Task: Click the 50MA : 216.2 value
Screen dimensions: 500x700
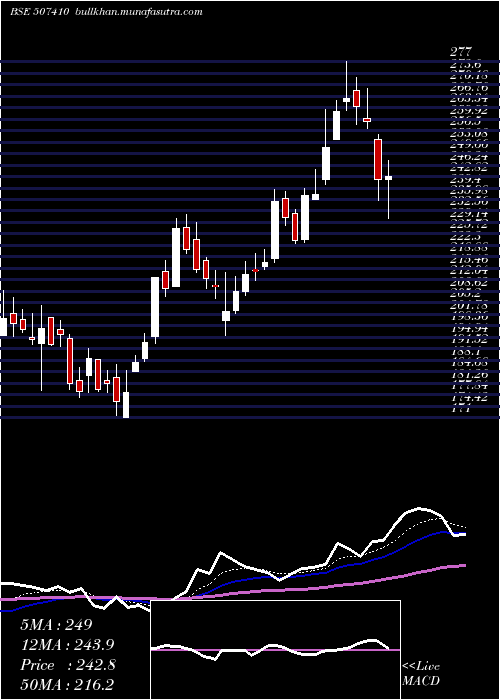Action: (x=67, y=685)
